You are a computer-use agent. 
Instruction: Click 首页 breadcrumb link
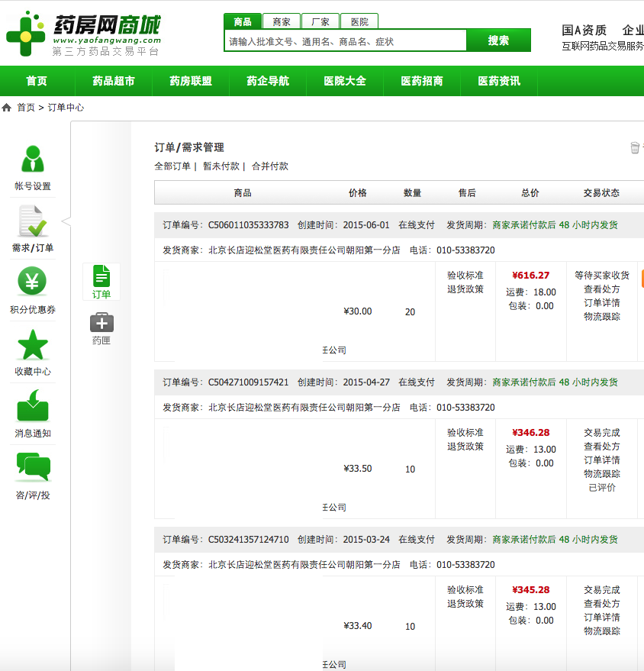26,108
